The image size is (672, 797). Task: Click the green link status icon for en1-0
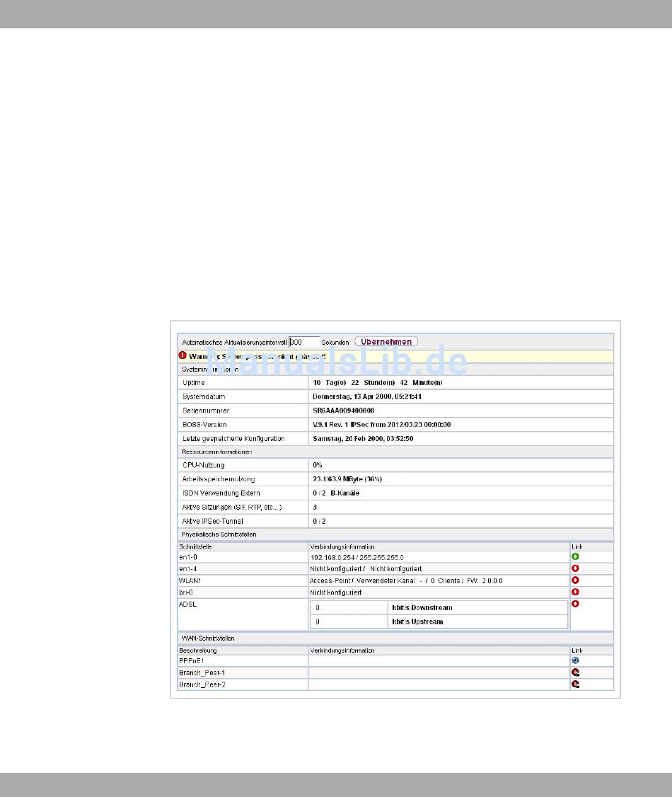[575, 557]
